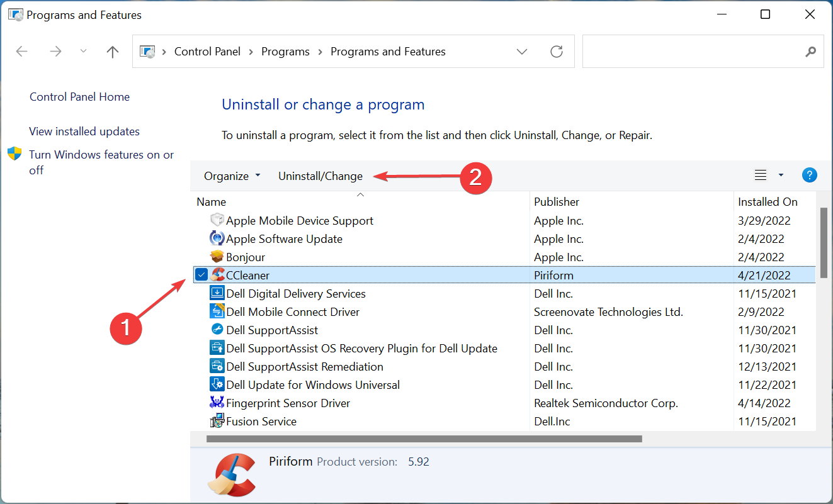Select Dell Update for Windows Universal entry

tap(313, 385)
